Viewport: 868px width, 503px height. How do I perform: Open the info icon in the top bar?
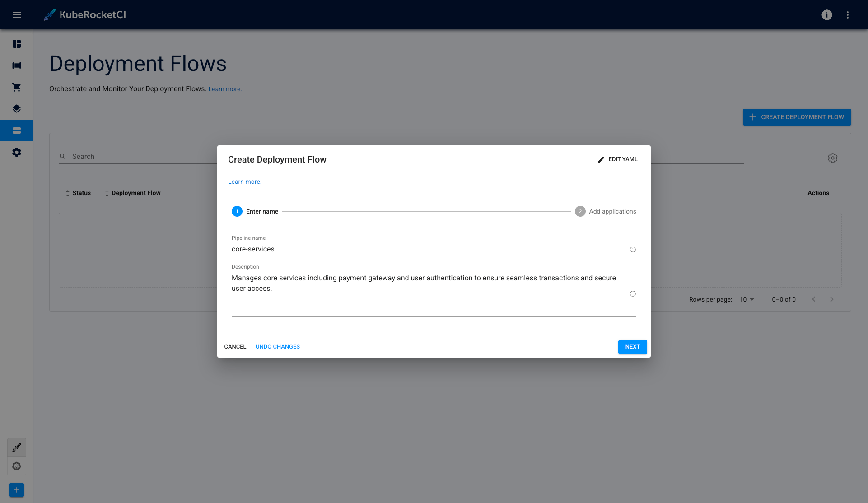pos(826,15)
